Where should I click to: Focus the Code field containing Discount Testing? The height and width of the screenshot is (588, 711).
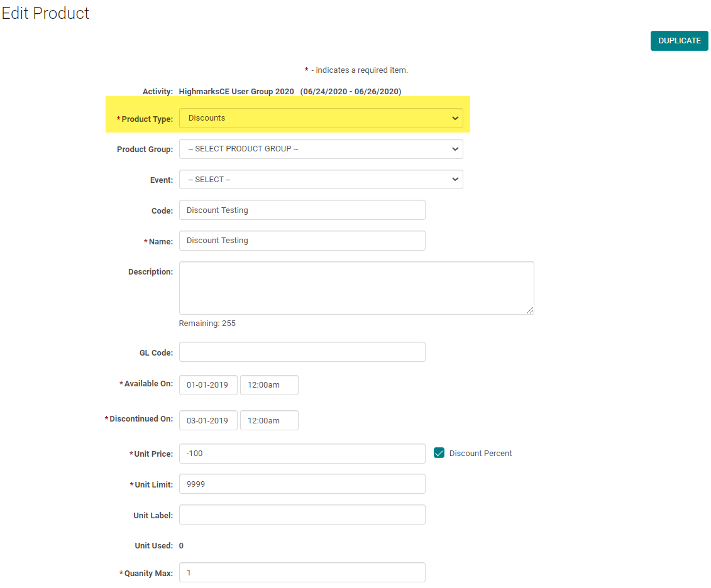[302, 210]
